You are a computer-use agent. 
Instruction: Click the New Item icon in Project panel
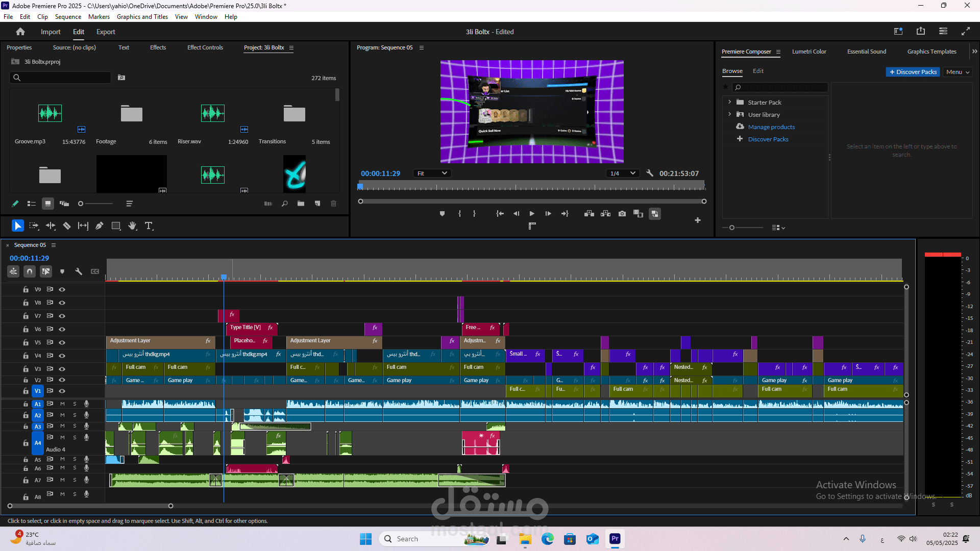[317, 204]
